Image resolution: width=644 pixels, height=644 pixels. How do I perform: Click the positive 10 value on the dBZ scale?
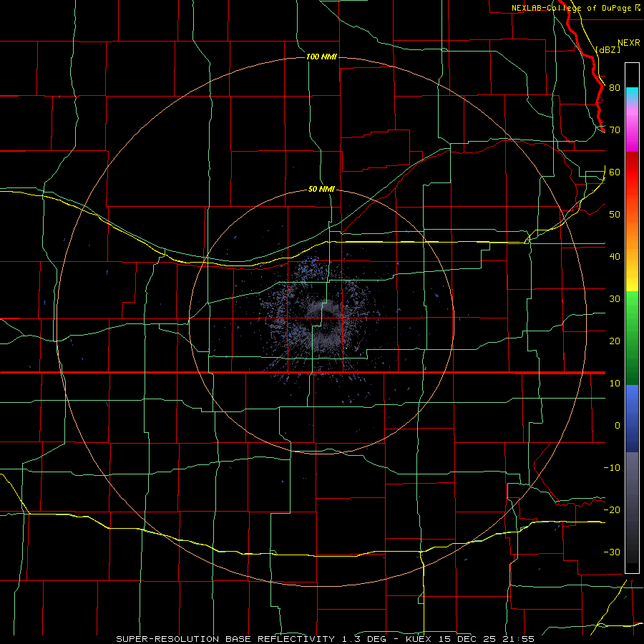pyautogui.click(x=615, y=384)
